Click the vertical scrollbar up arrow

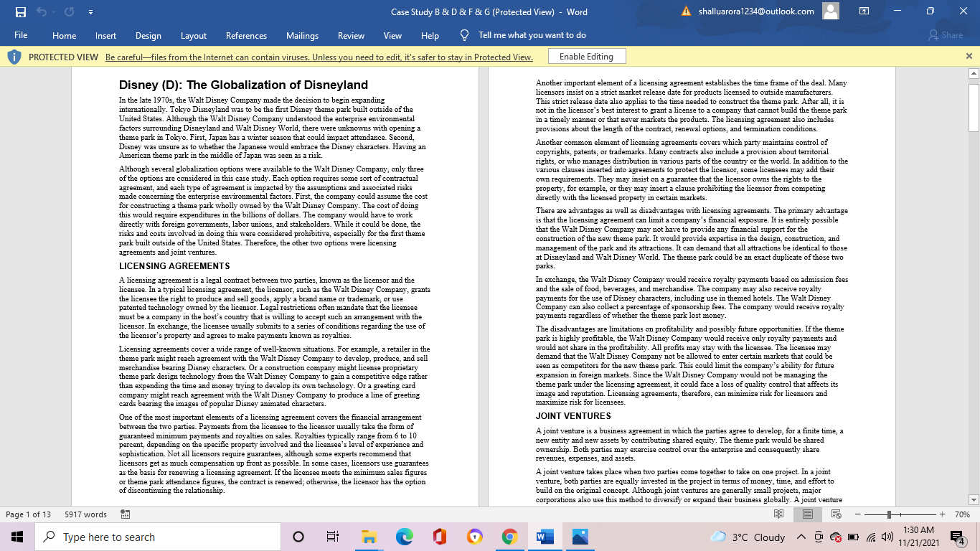click(974, 73)
